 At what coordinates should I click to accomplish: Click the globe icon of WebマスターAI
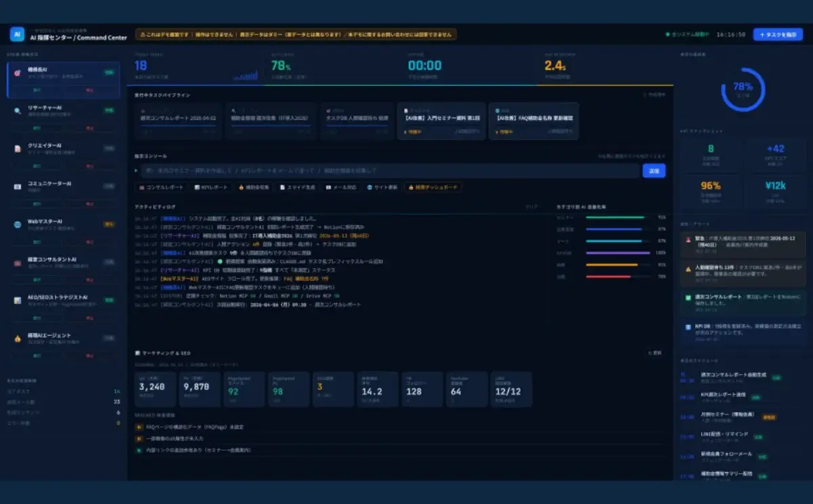(x=17, y=224)
